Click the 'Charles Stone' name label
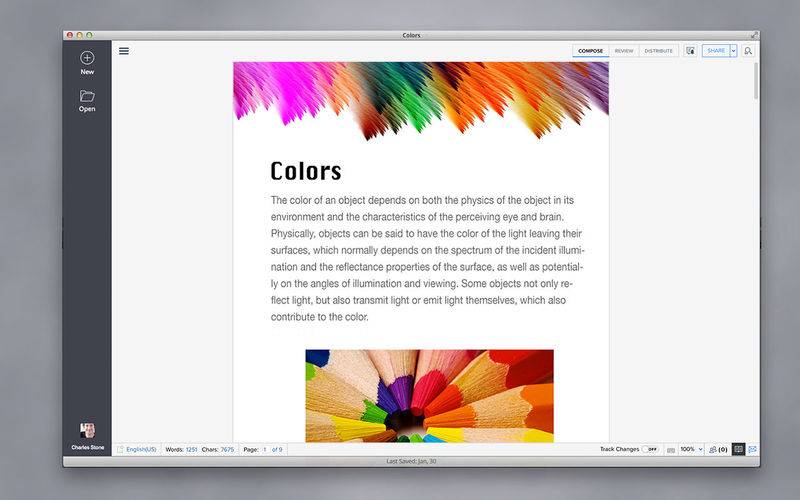The width and height of the screenshot is (800, 500). (x=88, y=447)
